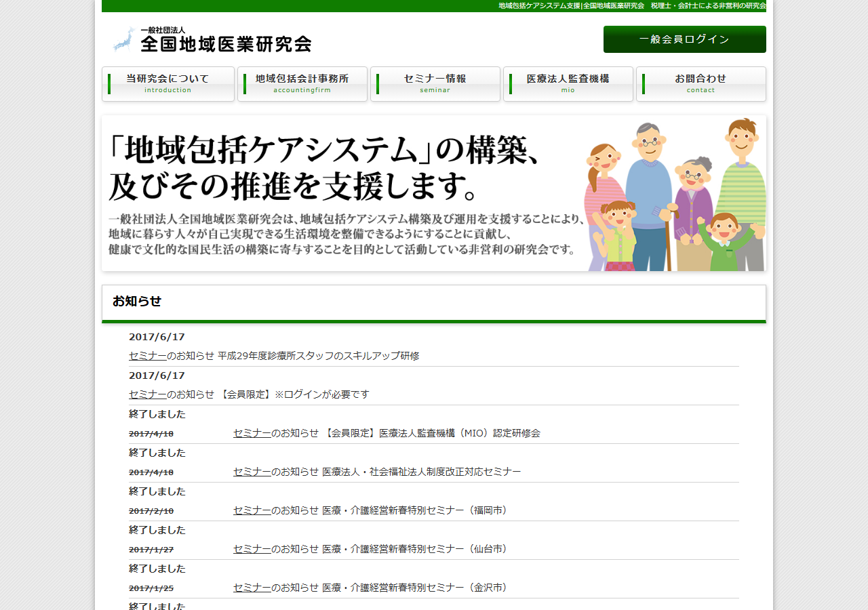Screen dimensions: 868x610
Task: Click the text 平成29年度診療所スタッフのスキルアップ研修
Action: tap(319, 356)
